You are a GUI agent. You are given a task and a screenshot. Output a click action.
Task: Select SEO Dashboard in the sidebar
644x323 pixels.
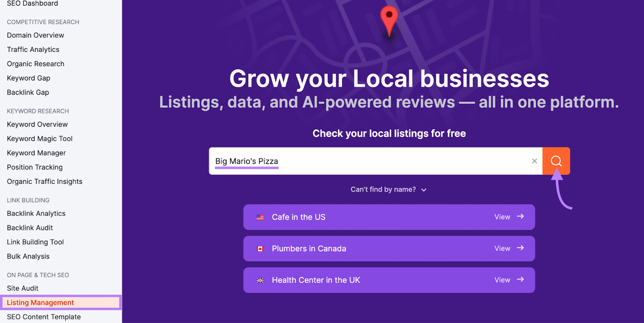click(32, 3)
